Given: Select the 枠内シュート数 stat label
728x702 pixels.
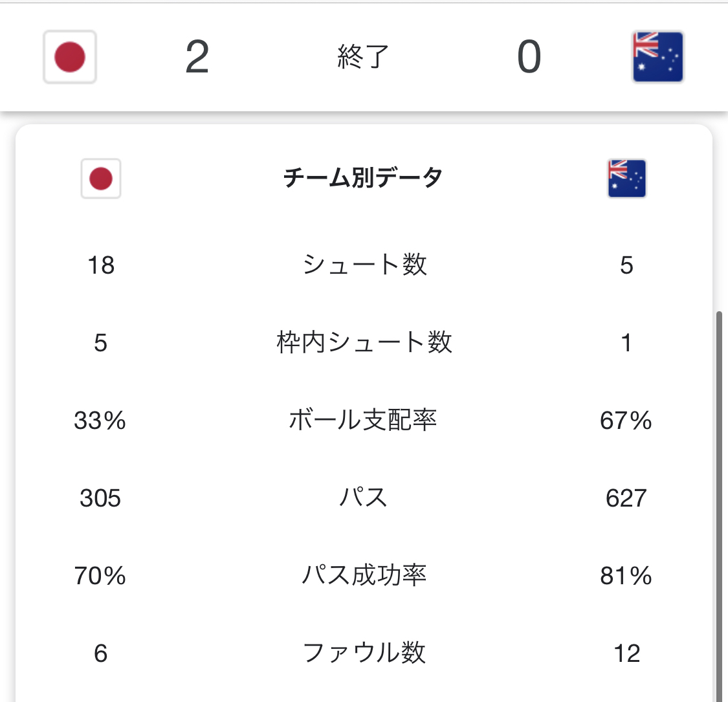Looking at the screenshot, I should [364, 342].
